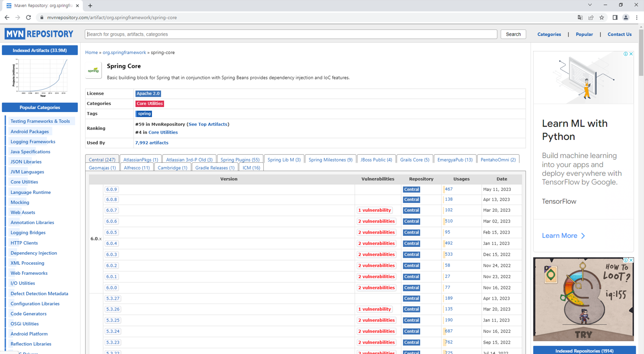Open Code Generators category
644x354 pixels.
pos(28,314)
